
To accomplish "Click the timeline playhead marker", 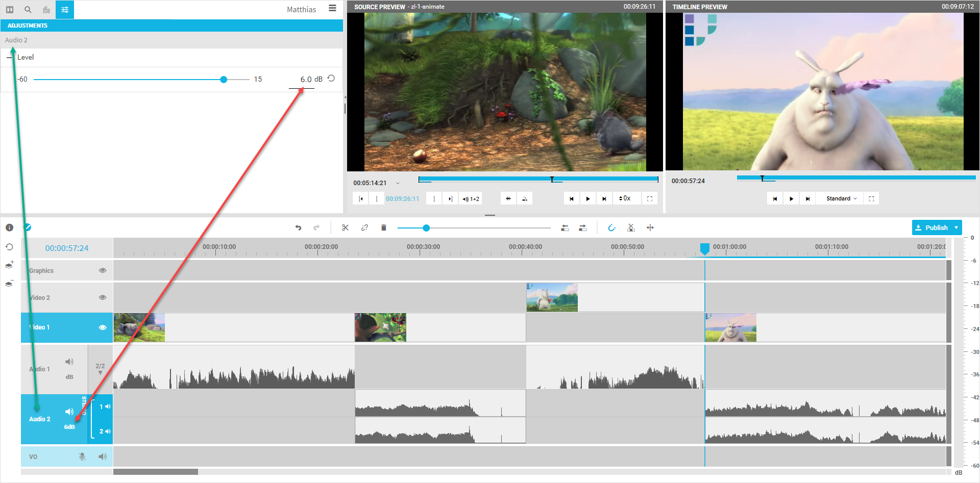I will (705, 248).
